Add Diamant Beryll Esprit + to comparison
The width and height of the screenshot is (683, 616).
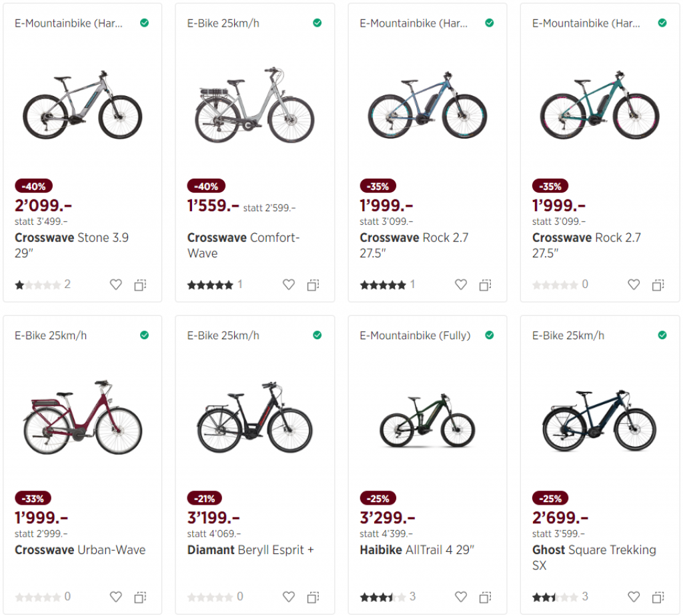pyautogui.click(x=313, y=597)
